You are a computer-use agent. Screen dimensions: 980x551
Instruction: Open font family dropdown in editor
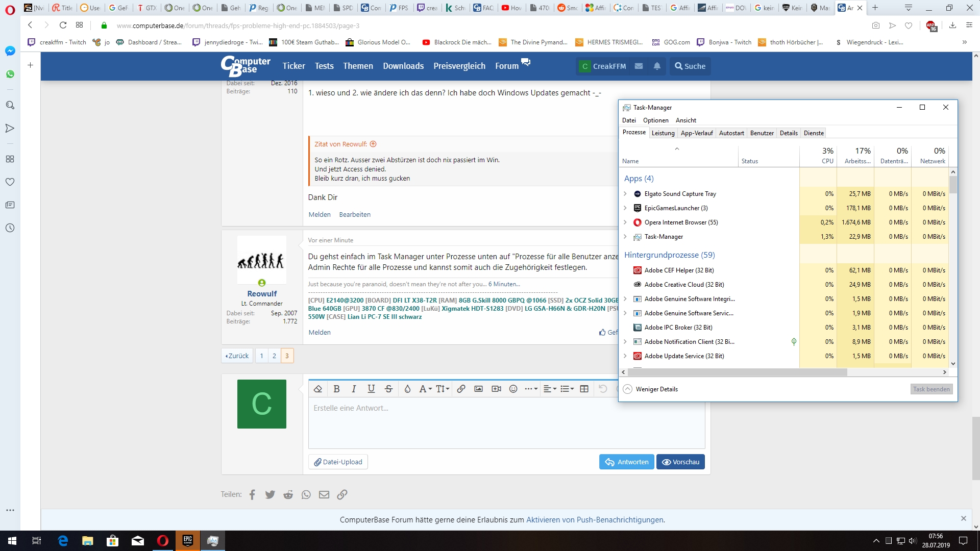pyautogui.click(x=425, y=389)
